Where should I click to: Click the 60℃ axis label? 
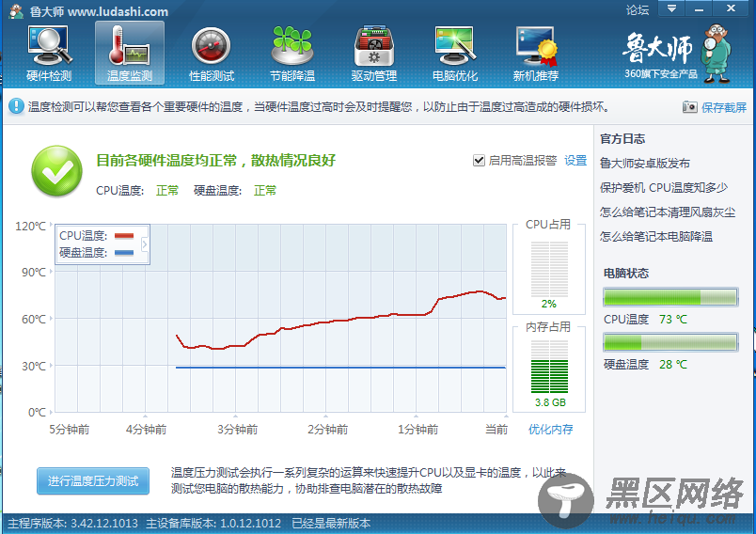pos(34,319)
